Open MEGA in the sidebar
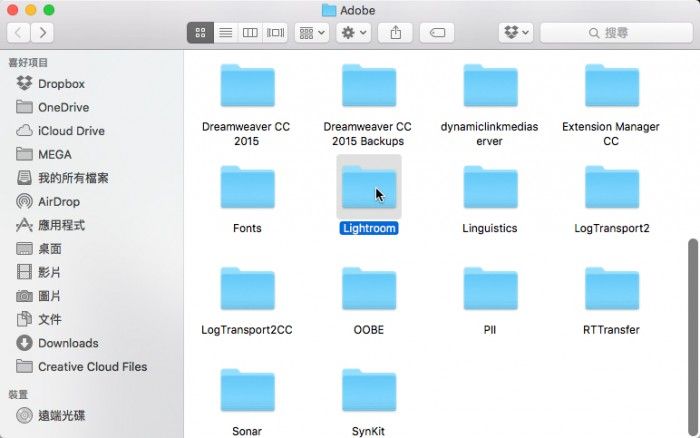This screenshot has width=700, height=438. point(44,154)
